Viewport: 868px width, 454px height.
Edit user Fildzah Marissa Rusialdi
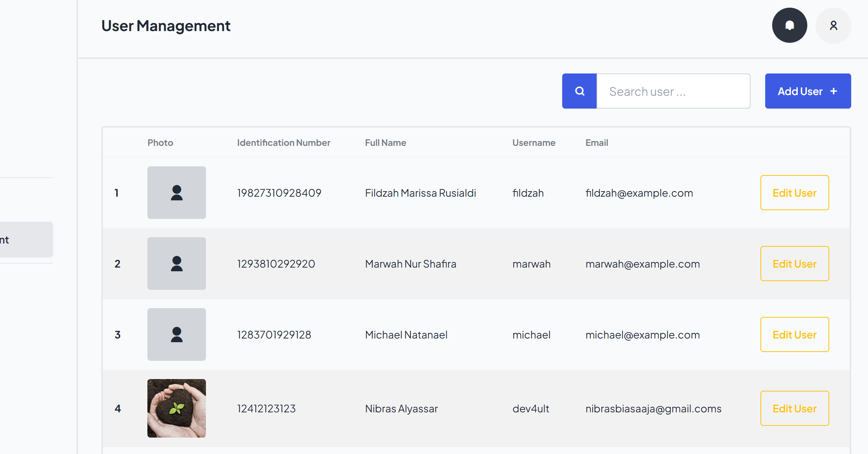[794, 193]
